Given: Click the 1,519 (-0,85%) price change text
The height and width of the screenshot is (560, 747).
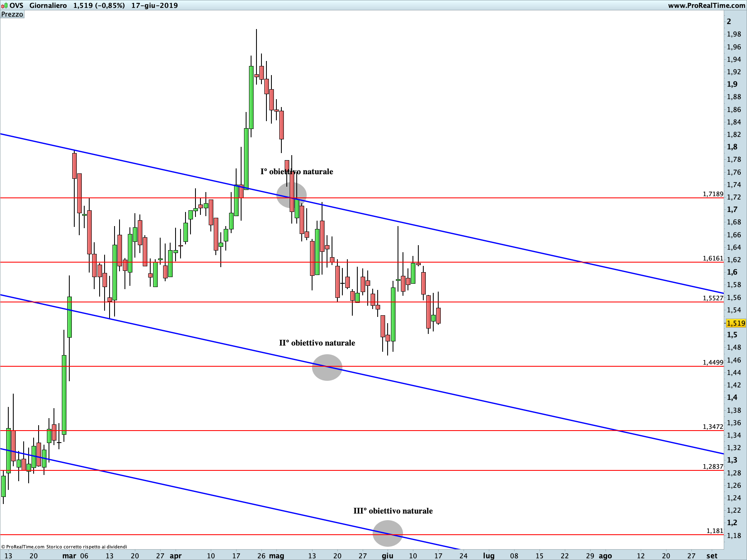Looking at the screenshot, I should click(x=99, y=5).
